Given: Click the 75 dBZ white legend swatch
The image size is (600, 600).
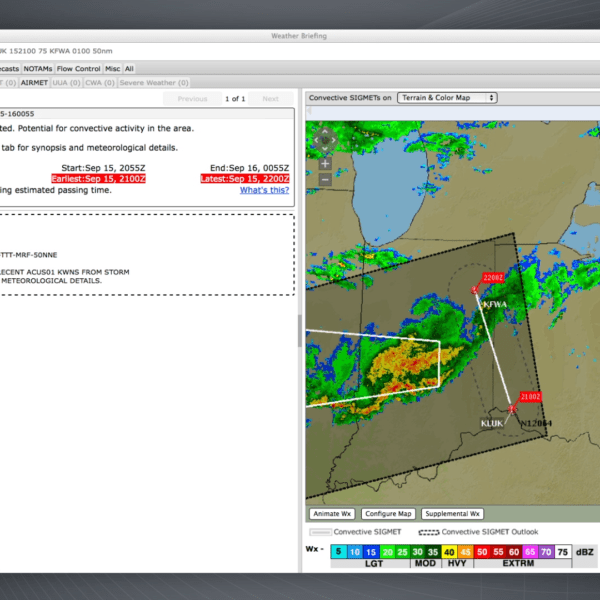Looking at the screenshot, I should 562,552.
